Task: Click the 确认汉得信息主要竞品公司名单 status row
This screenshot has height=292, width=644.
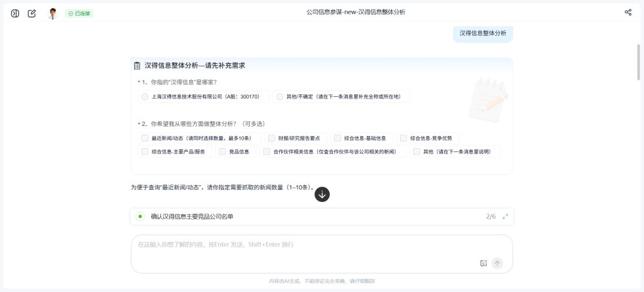Action: pyautogui.click(x=321, y=216)
